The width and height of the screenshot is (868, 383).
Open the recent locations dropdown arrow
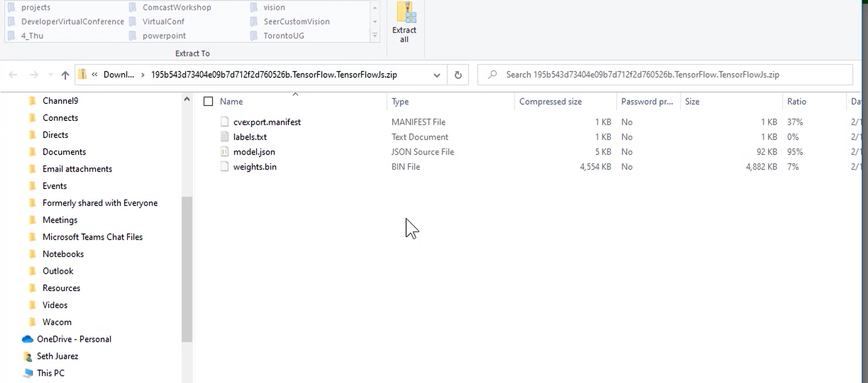(x=50, y=75)
